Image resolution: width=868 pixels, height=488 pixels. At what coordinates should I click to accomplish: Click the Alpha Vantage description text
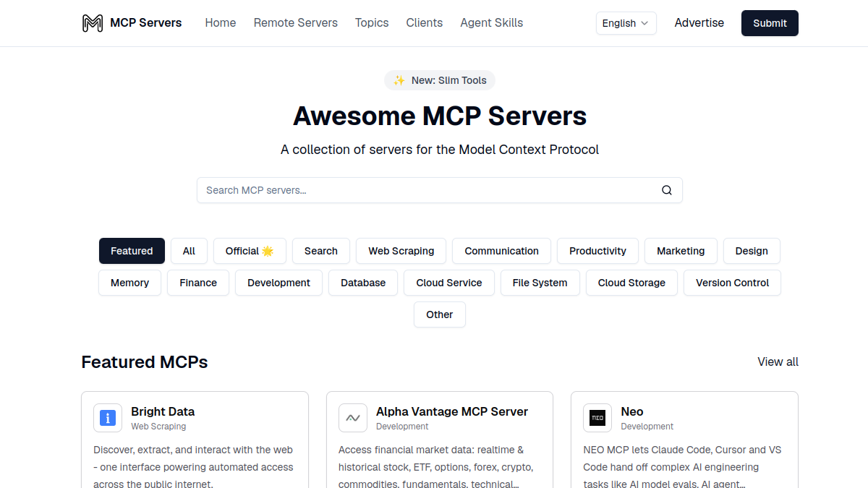pyautogui.click(x=436, y=467)
